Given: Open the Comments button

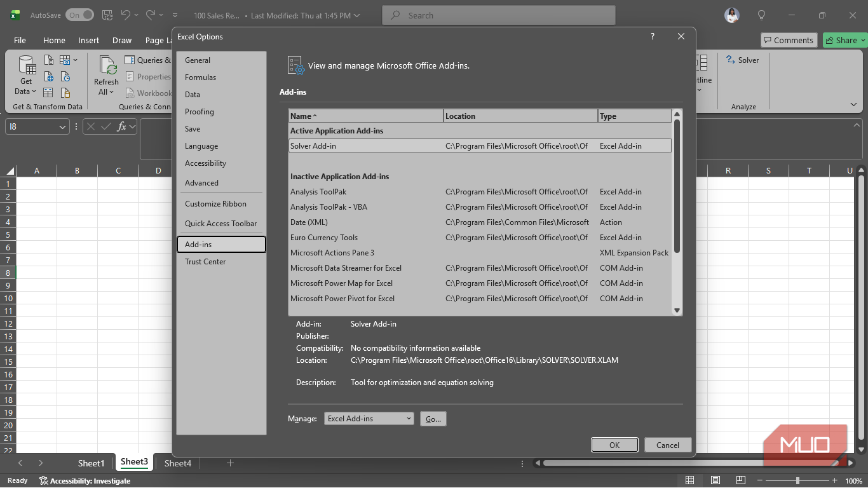Looking at the screenshot, I should point(788,40).
